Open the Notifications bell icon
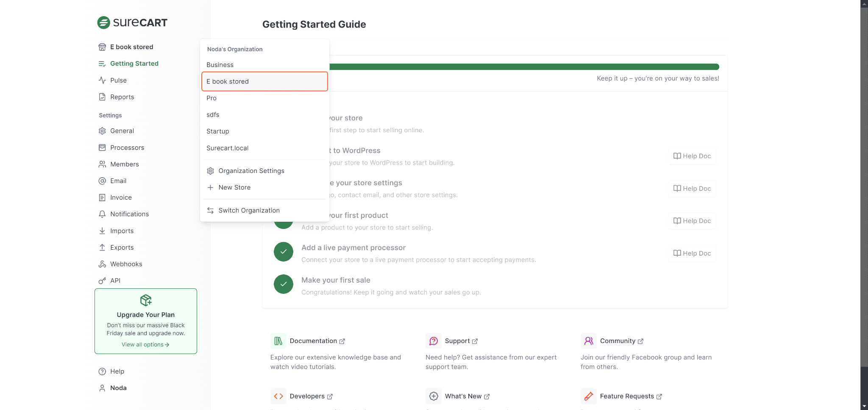The width and height of the screenshot is (868, 410). 102,214
